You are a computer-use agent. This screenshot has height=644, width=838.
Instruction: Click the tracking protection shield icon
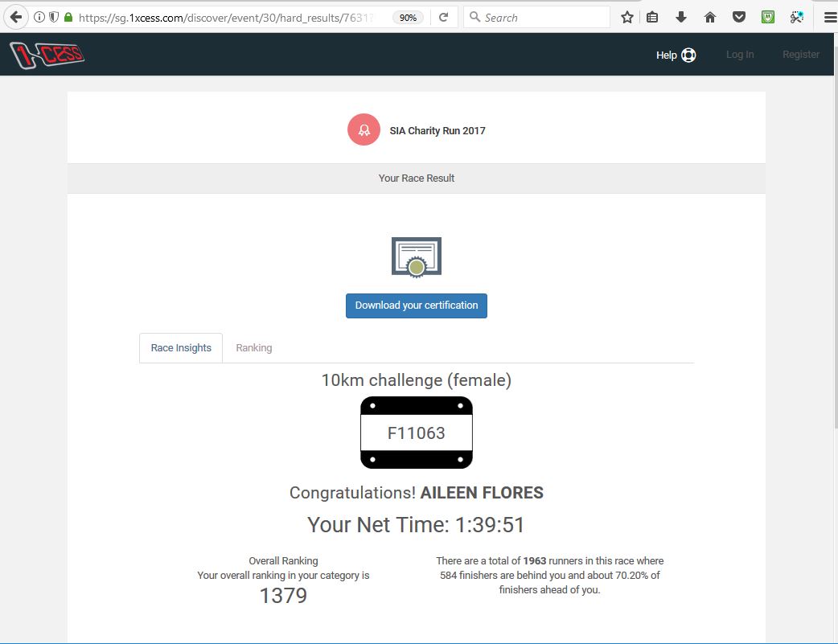(54, 17)
